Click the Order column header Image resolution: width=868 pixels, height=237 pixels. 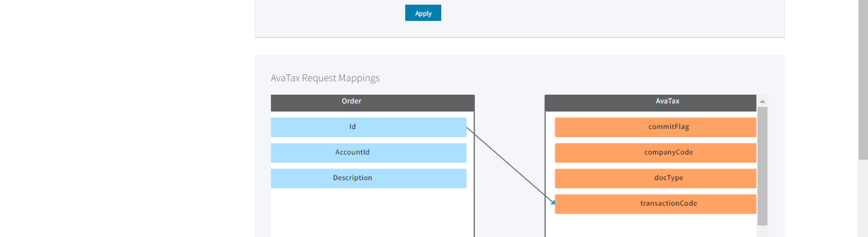pos(373,103)
